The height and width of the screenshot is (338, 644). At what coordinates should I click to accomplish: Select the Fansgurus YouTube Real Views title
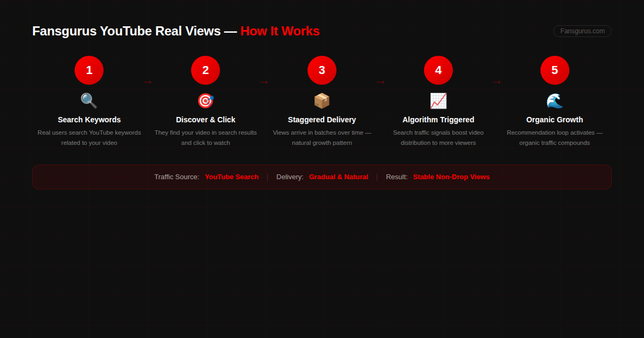(x=126, y=31)
